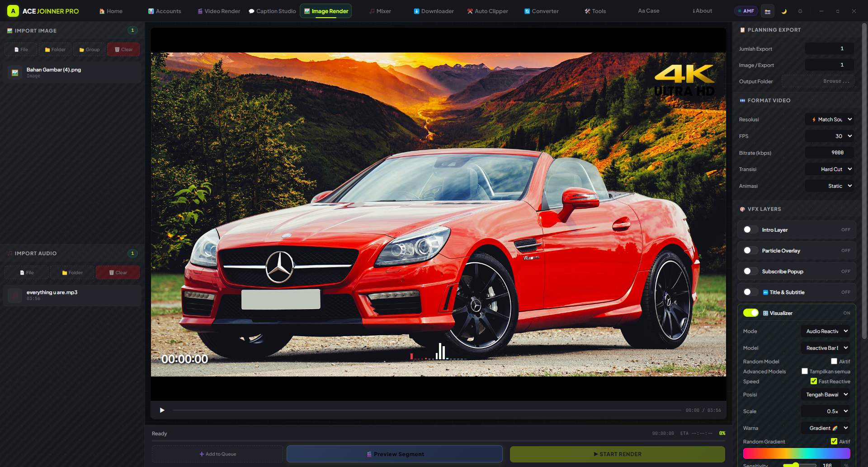Import audio using the File button
868x467 pixels.
(27, 272)
